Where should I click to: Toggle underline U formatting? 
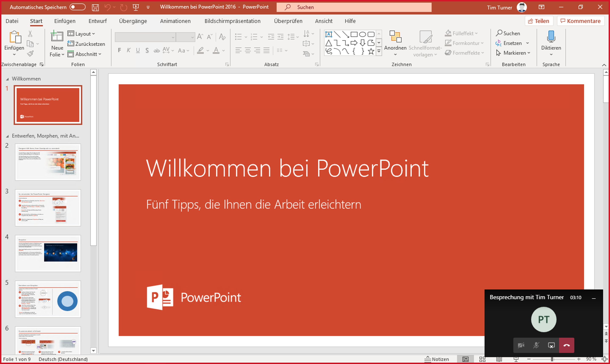pos(138,50)
